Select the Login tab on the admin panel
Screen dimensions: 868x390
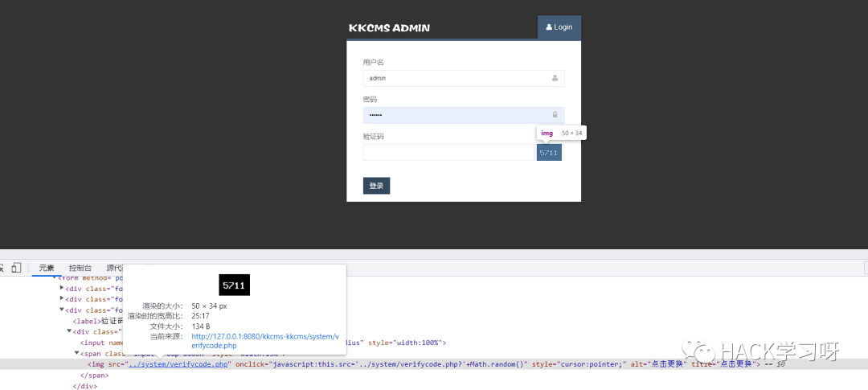click(x=559, y=27)
